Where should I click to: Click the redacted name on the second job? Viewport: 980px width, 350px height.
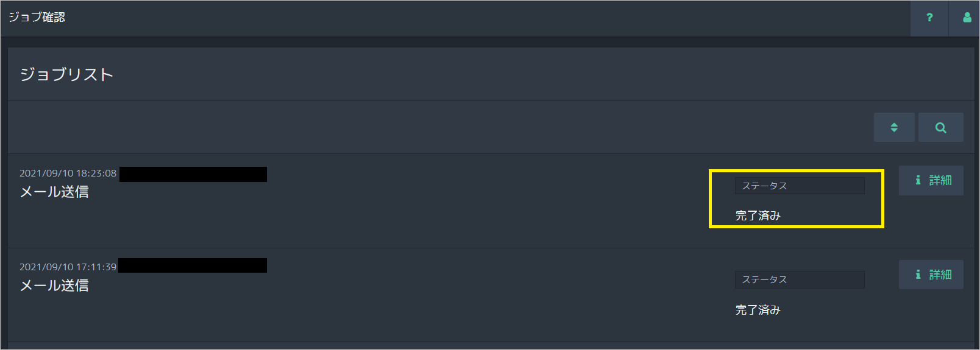coord(193,265)
